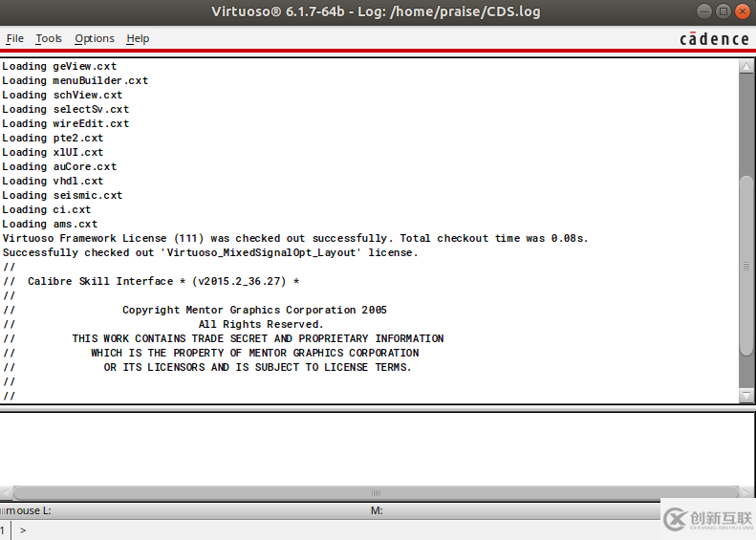Click the 'Virtuoso Framework License (111)' line
756x540 pixels.
pyautogui.click(x=295, y=238)
